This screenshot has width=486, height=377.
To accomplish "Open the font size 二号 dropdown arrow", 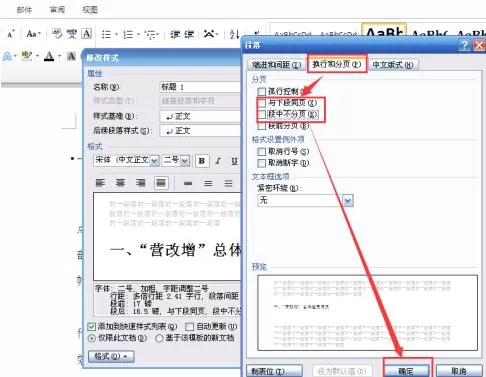I will [185, 161].
